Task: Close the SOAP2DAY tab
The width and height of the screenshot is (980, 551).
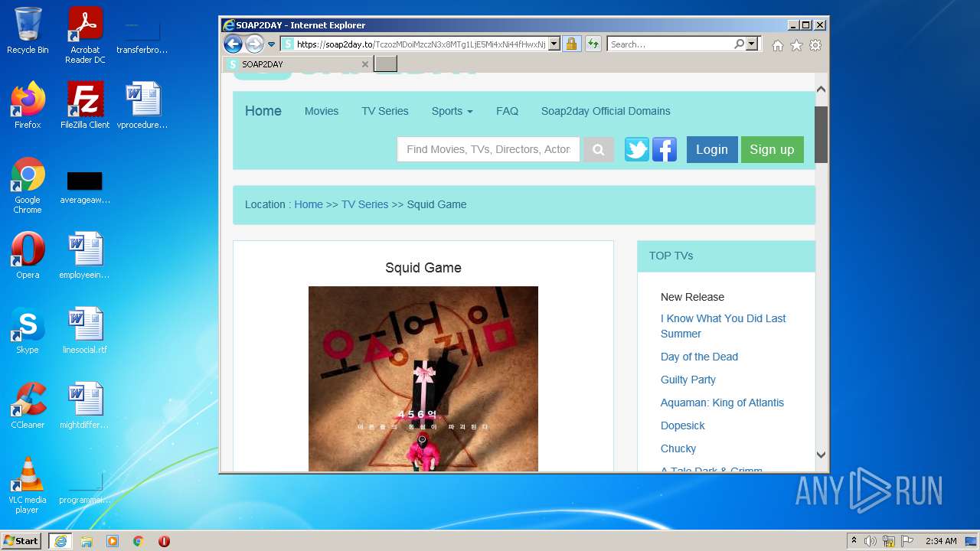Action: point(365,64)
